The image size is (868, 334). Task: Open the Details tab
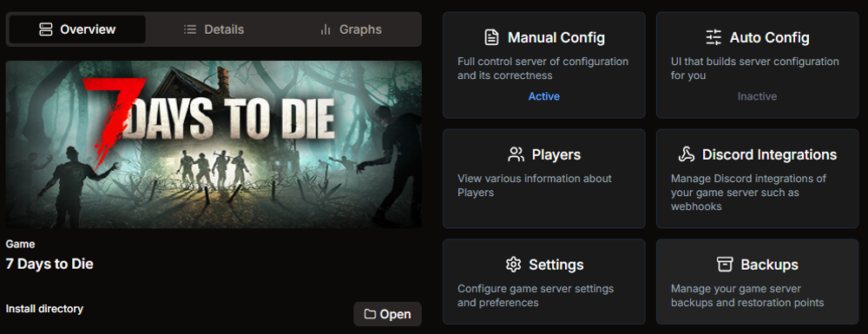[214, 29]
